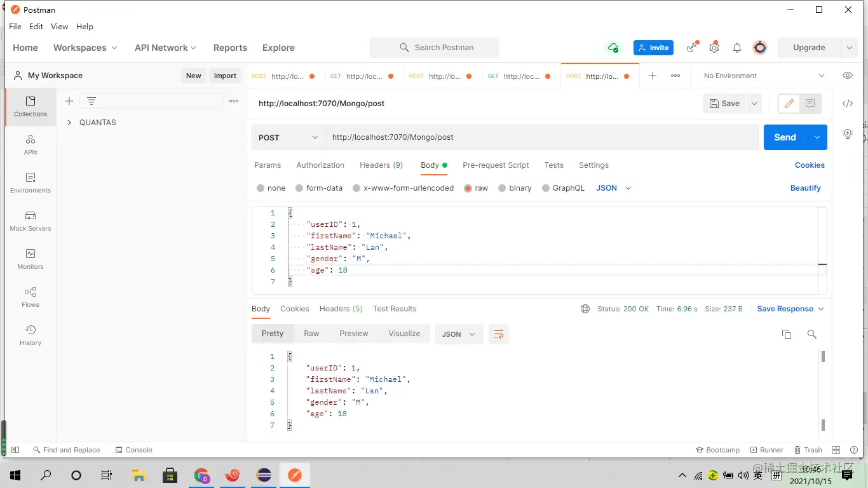This screenshot has height=488, width=868.
Task: Copy the response body to clipboard
Action: tap(787, 334)
